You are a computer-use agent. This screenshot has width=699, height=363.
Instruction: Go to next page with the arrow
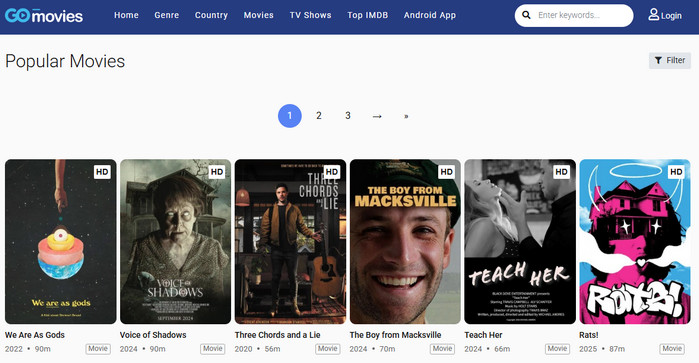click(x=377, y=116)
